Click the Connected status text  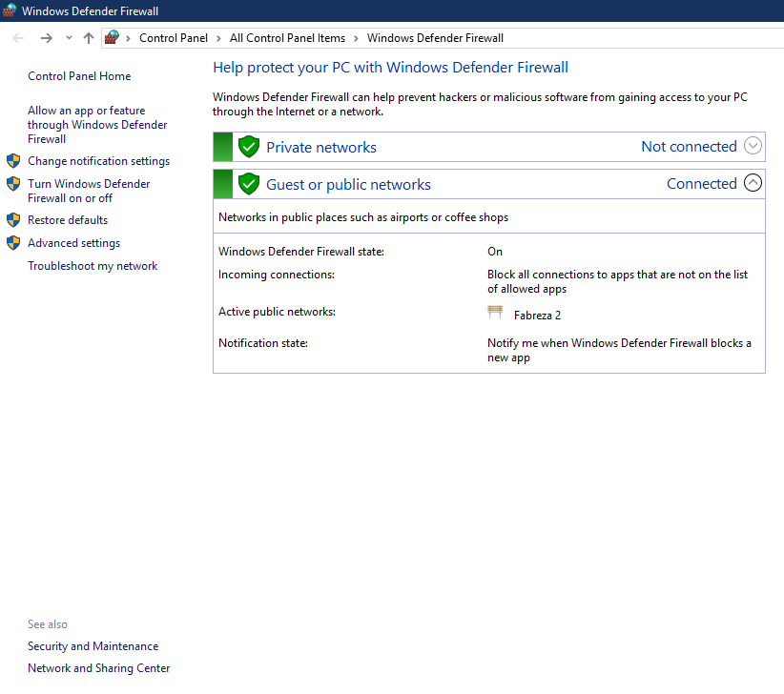pyautogui.click(x=702, y=183)
